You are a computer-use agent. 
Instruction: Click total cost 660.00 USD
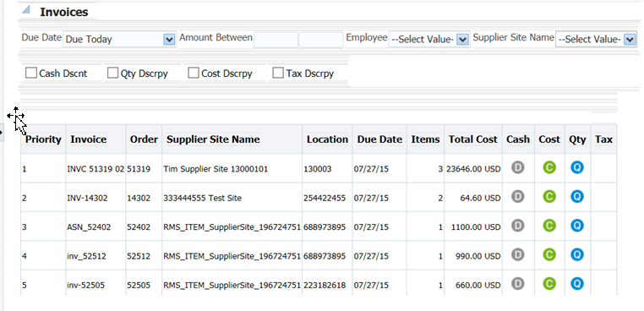(x=478, y=285)
